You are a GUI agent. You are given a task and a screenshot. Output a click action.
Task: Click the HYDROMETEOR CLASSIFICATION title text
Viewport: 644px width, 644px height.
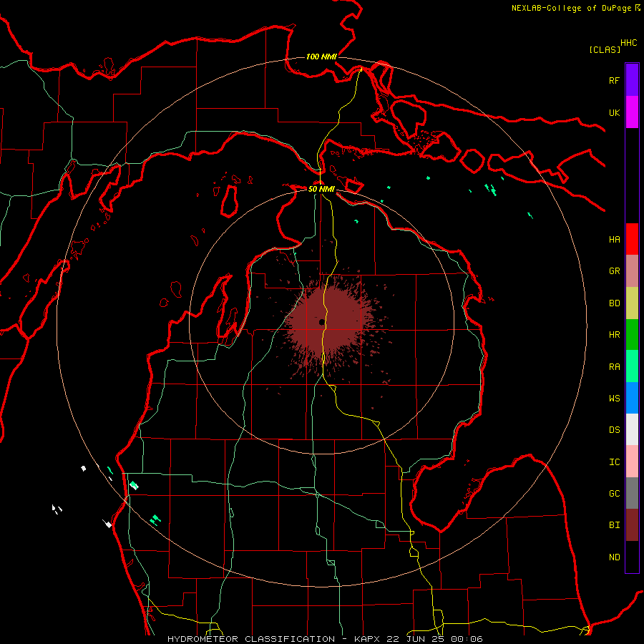(x=251, y=639)
